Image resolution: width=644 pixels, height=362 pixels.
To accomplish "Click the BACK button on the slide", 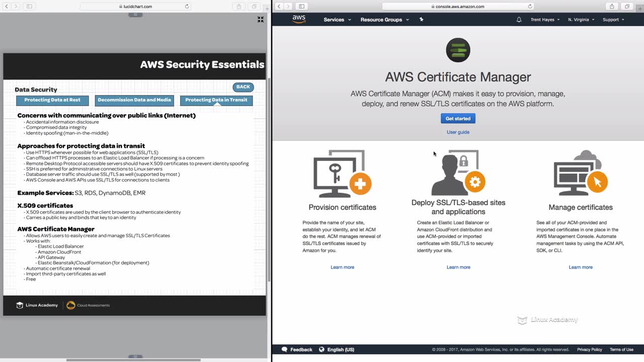I will [x=243, y=87].
